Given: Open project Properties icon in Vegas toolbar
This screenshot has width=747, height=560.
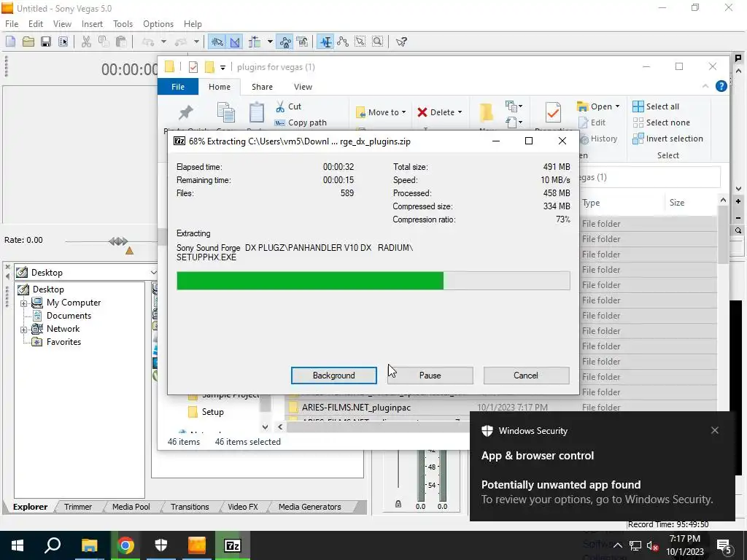Looking at the screenshot, I should (x=63, y=42).
